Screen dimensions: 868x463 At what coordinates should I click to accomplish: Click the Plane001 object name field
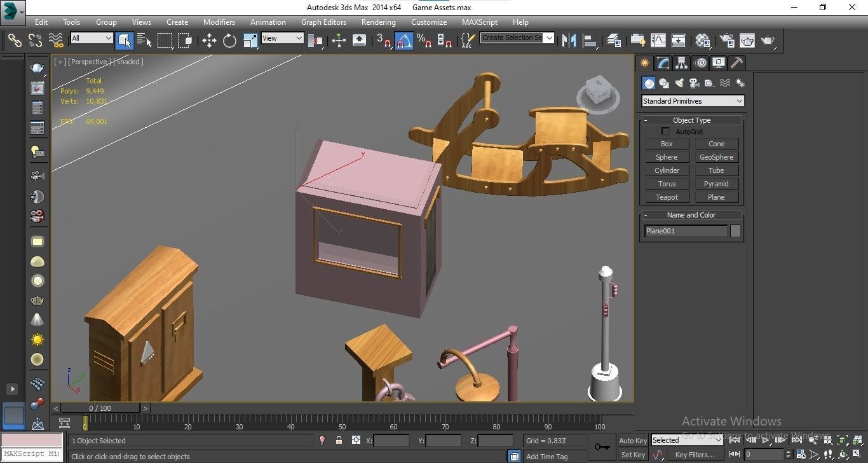click(x=686, y=231)
